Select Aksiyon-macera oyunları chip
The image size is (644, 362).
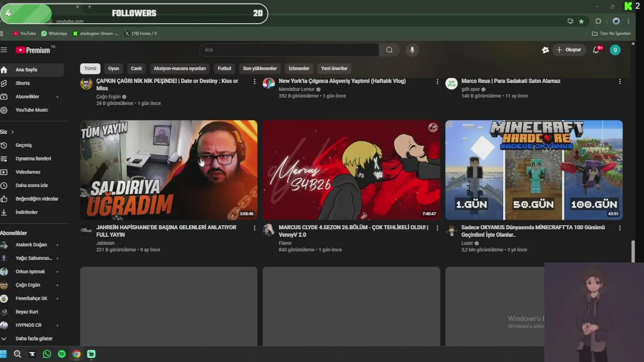coord(180,68)
